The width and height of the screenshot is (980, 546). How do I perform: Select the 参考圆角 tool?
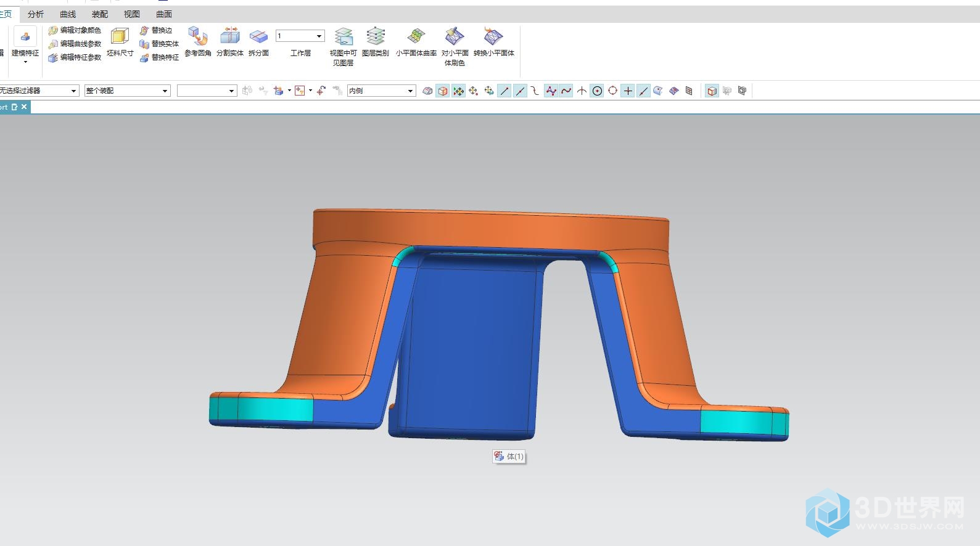click(198, 42)
